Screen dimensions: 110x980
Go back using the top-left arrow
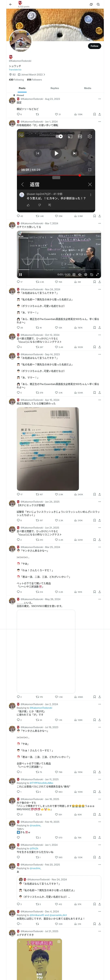(11, 4)
